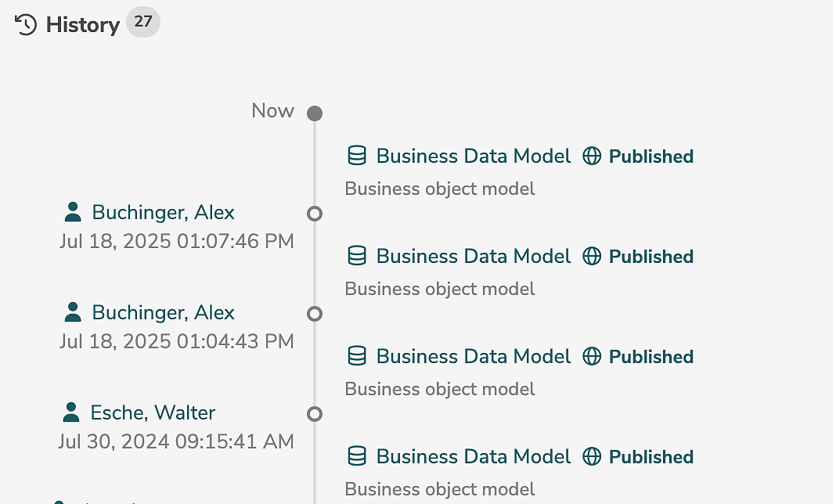Open the topmost Business Data Model link
Viewport: 836px width, 504px height.
click(474, 157)
